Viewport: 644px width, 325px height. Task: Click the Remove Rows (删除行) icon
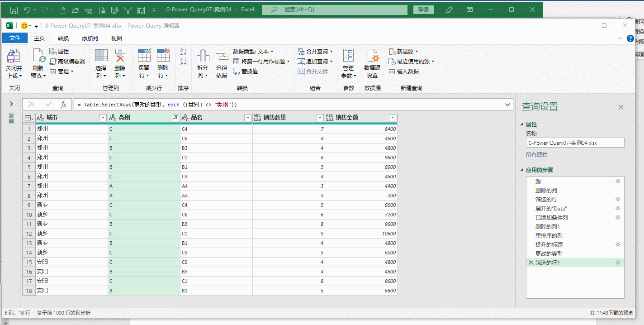click(x=163, y=55)
